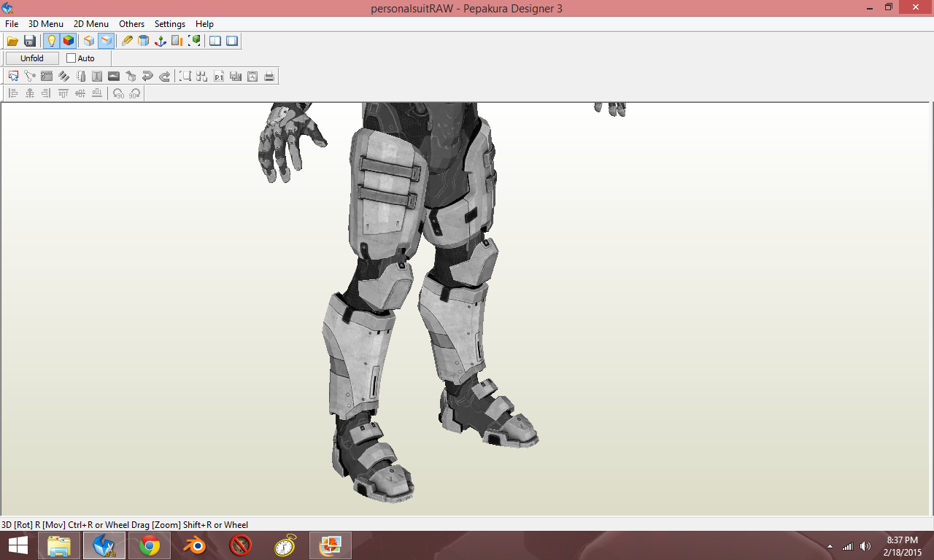Show hidden system tray icons arrow
The height and width of the screenshot is (560, 934).
(830, 546)
